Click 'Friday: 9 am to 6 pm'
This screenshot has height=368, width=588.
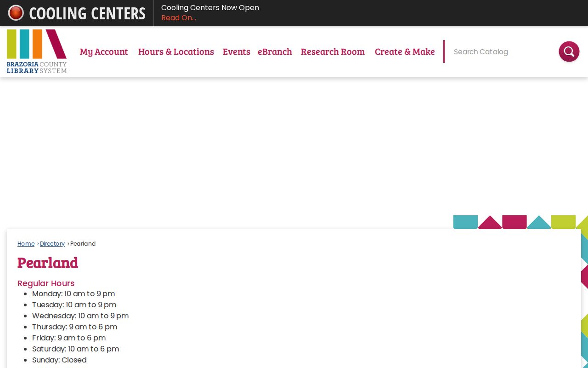point(69,338)
